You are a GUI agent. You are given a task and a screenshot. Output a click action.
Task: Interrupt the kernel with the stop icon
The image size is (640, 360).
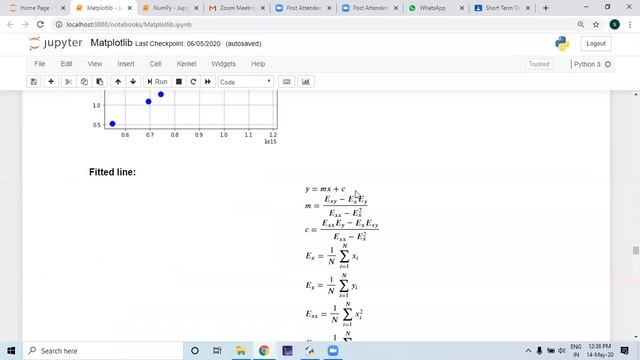[179, 82]
